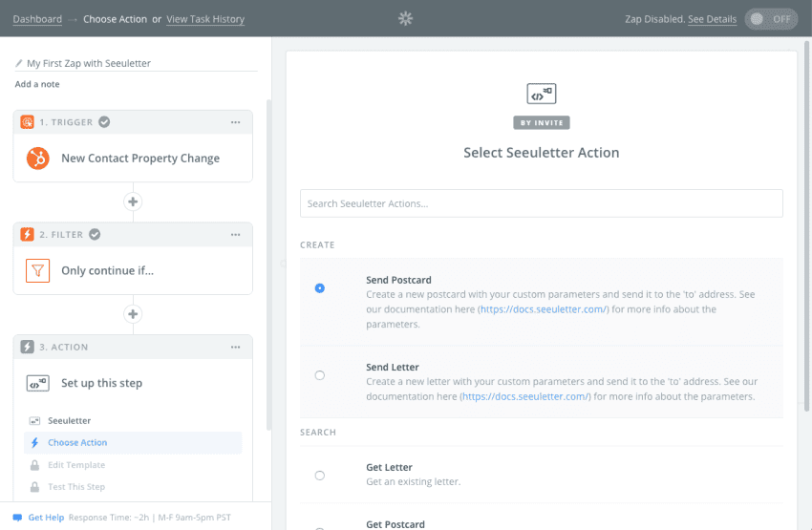Open filter step three-dot menu
The width and height of the screenshot is (812, 530).
(236, 235)
